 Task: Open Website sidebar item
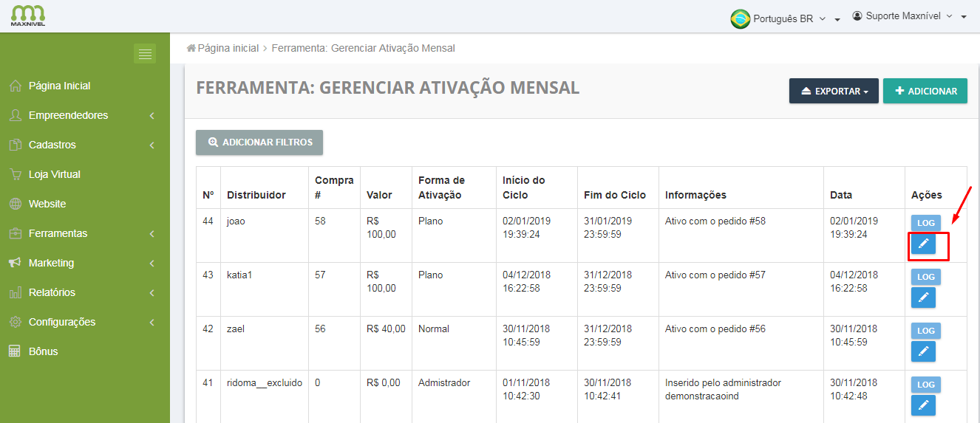[x=47, y=204]
